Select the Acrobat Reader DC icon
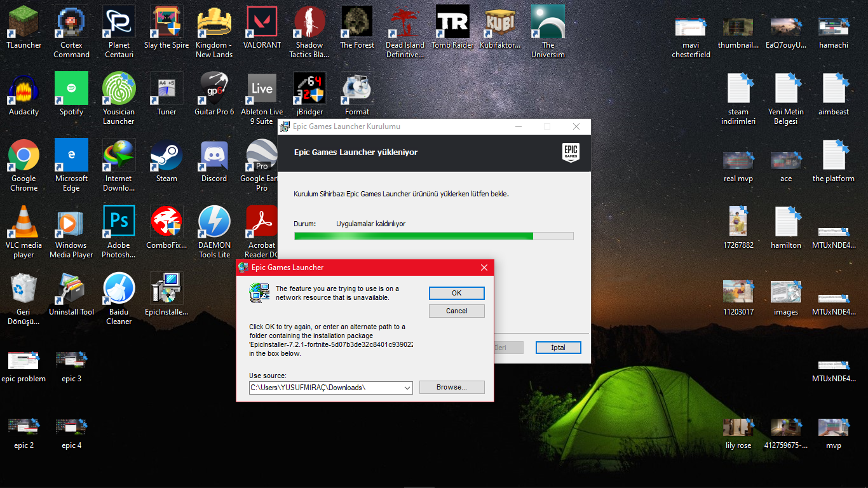The height and width of the screenshot is (488, 868). pyautogui.click(x=262, y=222)
